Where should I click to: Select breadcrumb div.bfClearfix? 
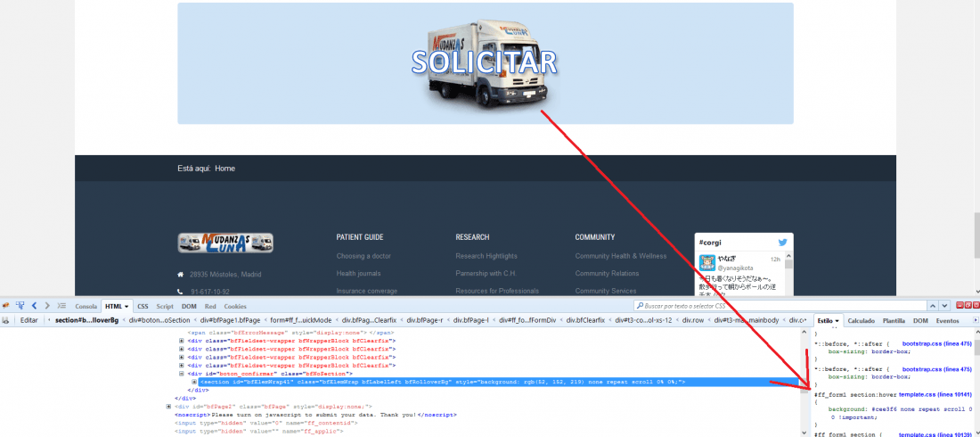click(x=585, y=320)
